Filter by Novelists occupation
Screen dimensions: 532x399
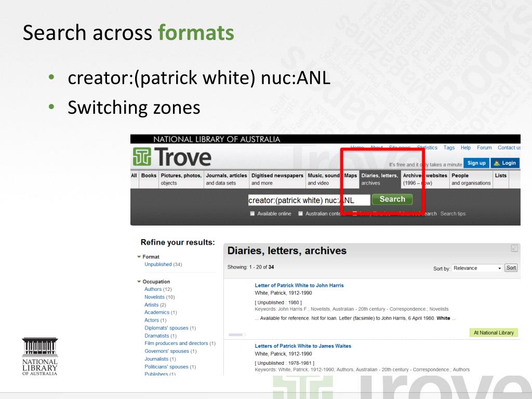pyautogui.click(x=154, y=297)
